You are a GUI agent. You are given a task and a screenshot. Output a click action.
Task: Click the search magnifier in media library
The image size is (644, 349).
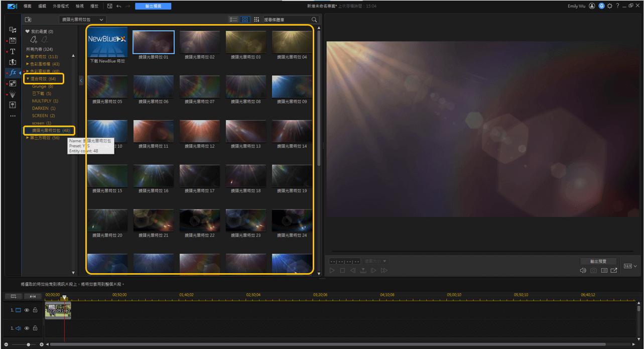coord(314,20)
